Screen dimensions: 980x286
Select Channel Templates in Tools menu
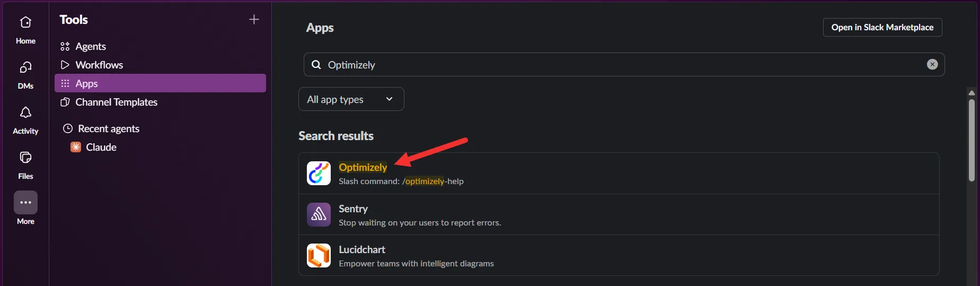(160, 102)
